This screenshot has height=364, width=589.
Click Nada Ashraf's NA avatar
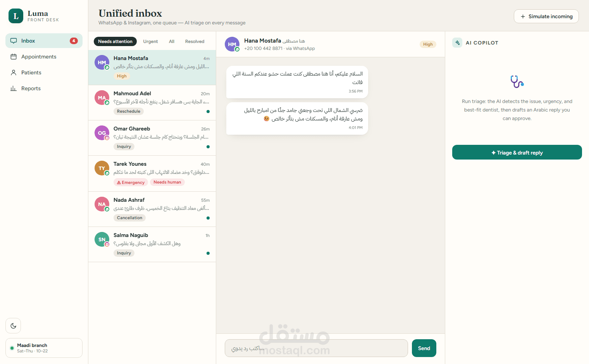pyautogui.click(x=102, y=204)
